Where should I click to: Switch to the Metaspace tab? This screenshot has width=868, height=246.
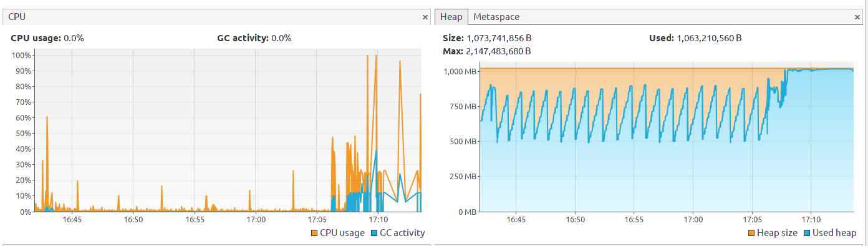(496, 17)
